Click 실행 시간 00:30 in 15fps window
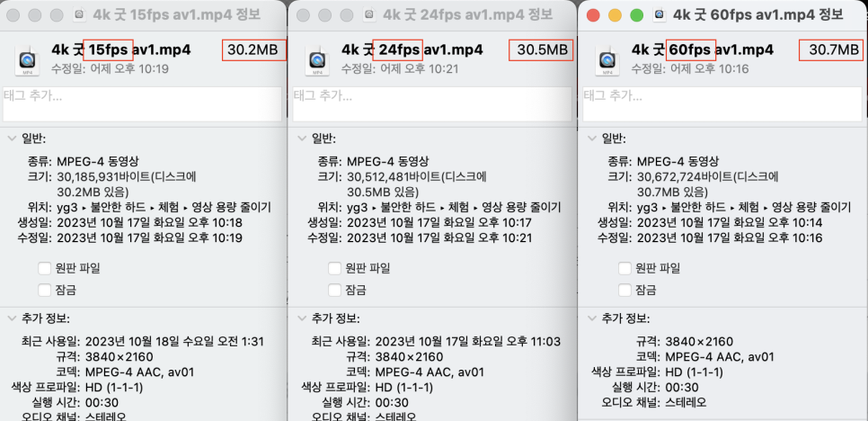 102,402
